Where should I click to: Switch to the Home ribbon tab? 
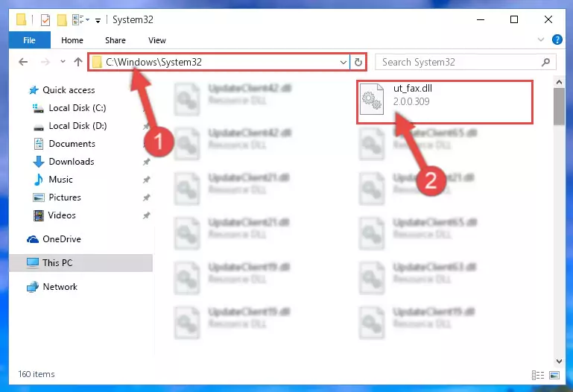(x=72, y=40)
